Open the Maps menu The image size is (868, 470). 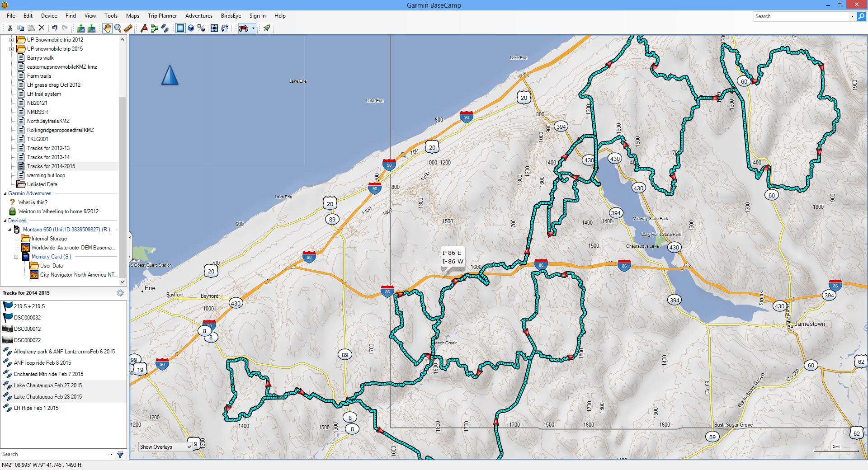tap(132, 16)
